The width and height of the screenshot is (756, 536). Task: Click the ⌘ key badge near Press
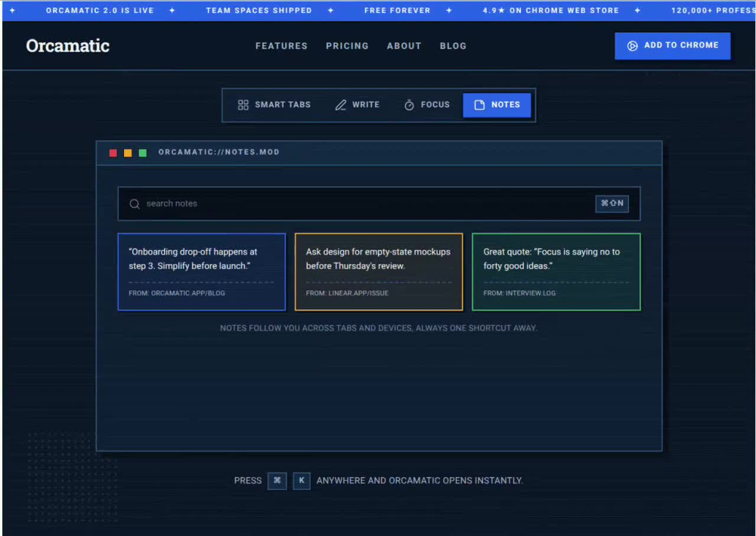click(x=277, y=481)
